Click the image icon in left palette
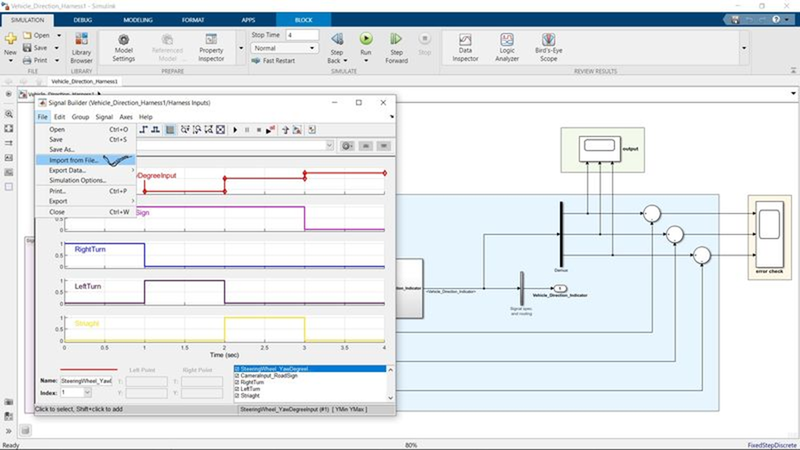The height and width of the screenshot is (450, 800). pos(9,172)
